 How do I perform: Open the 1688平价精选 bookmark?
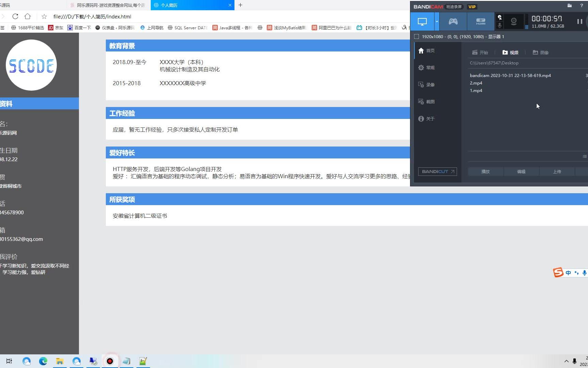28,28
